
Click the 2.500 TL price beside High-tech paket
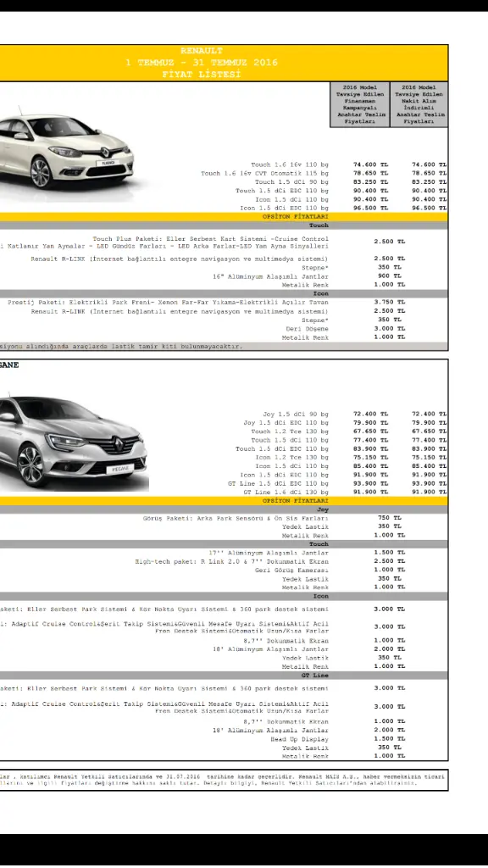390,561
